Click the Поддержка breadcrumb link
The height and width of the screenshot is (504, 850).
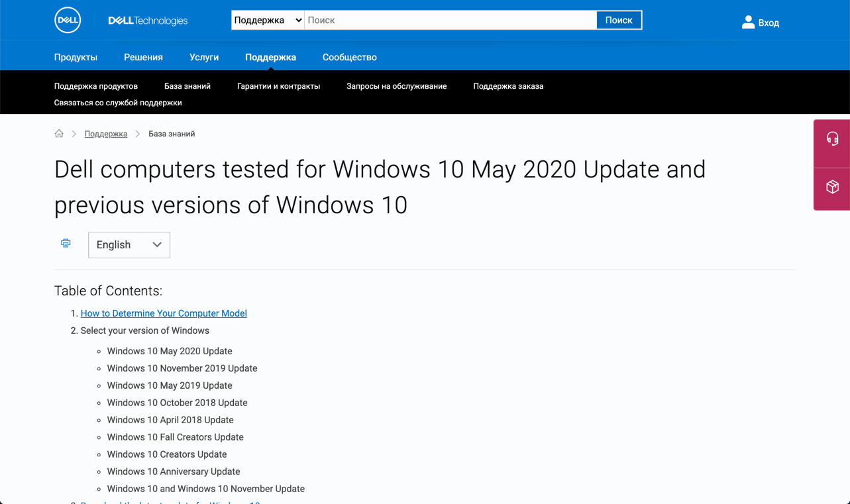click(x=106, y=134)
